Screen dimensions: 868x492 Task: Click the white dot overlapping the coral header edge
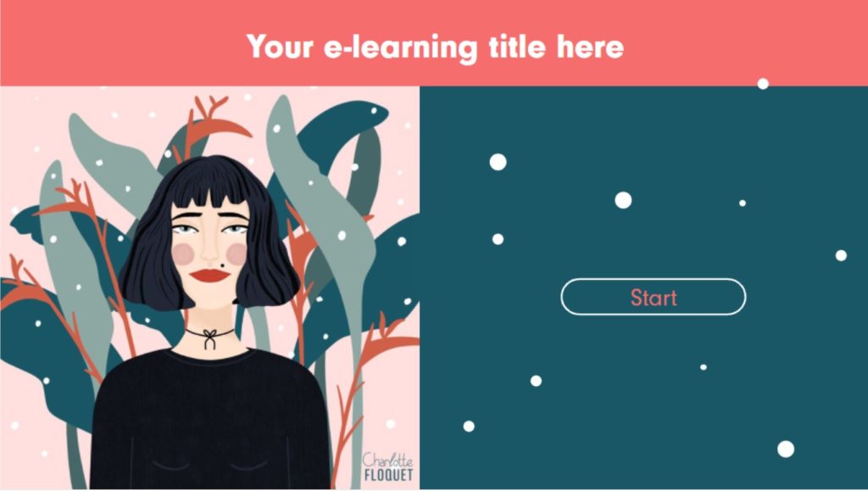[x=763, y=84]
